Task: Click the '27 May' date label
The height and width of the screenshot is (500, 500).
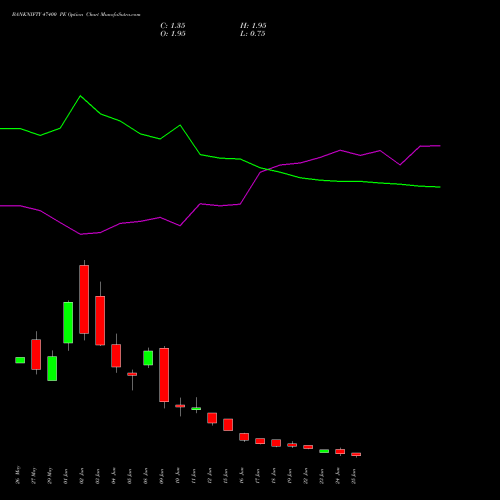Action: [x=34, y=475]
